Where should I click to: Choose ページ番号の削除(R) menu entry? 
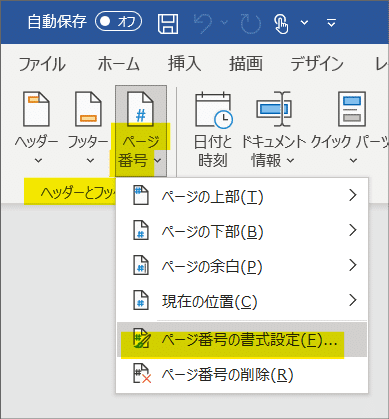242,374
